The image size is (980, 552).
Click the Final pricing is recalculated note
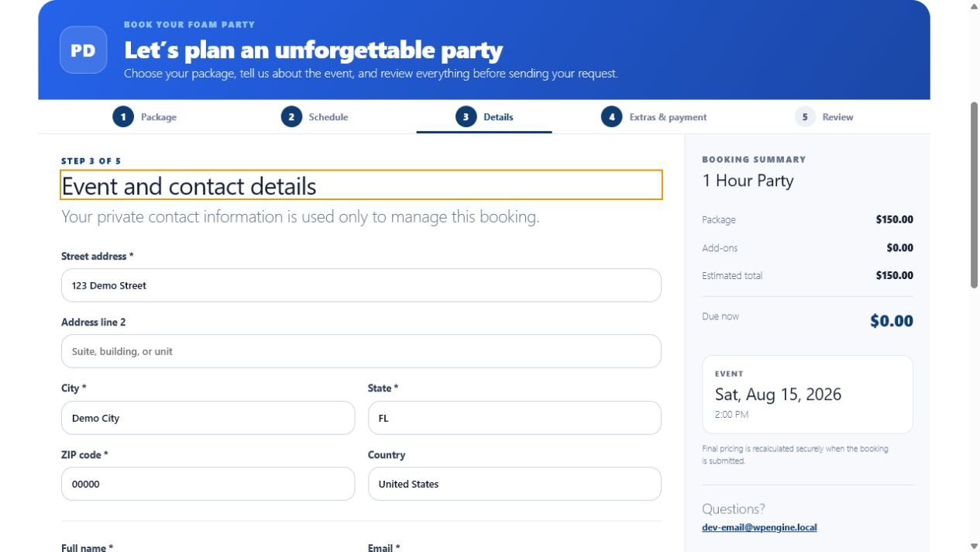[796, 454]
